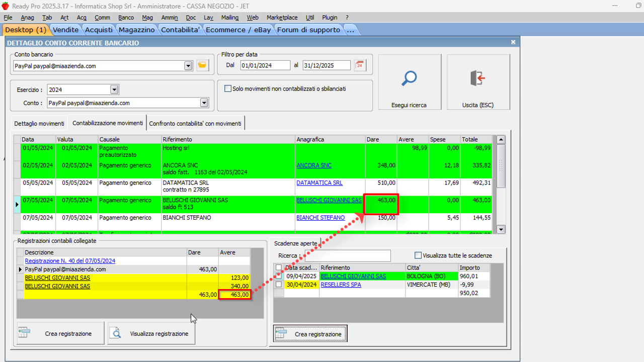This screenshot has height=362, width=644.
Task: Switch to Dettaglio movimenti tab
Action: click(x=39, y=123)
